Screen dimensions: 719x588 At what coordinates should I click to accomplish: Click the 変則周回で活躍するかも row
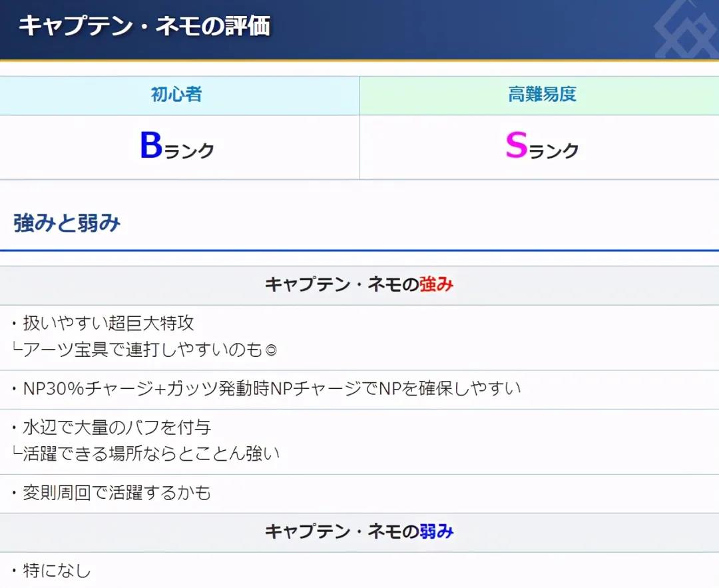pos(117,493)
